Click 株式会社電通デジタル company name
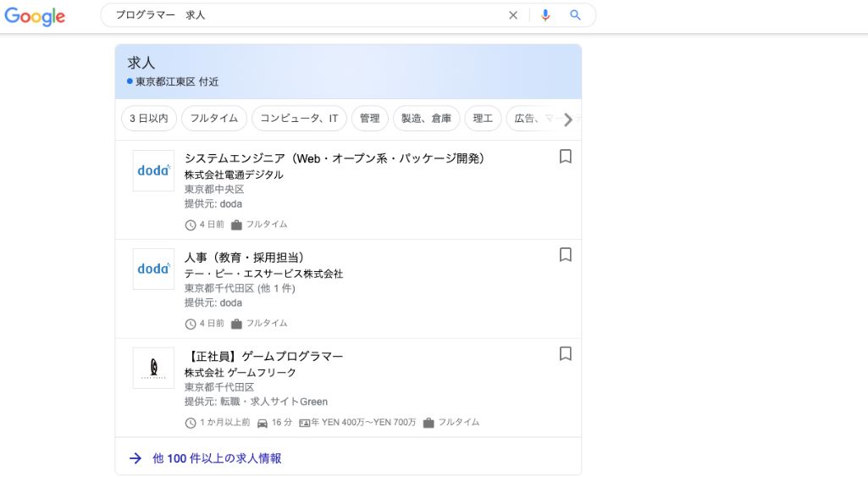Screen dimensions: 868x477 pos(234,175)
